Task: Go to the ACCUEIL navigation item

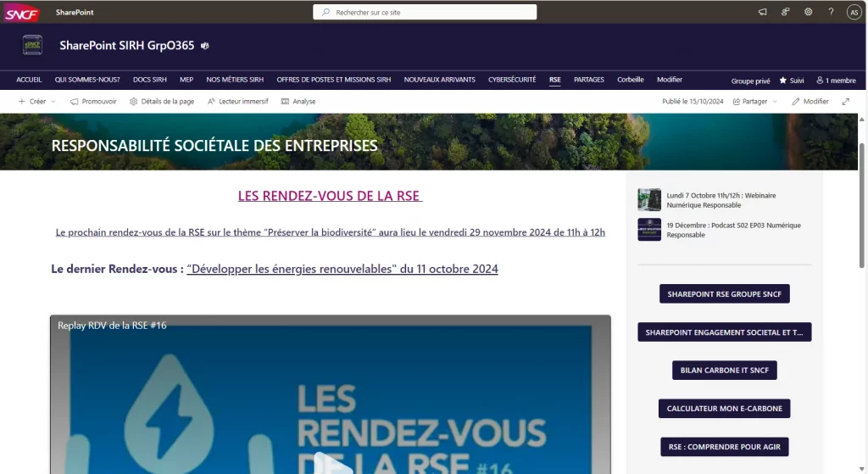Action: 29,80
